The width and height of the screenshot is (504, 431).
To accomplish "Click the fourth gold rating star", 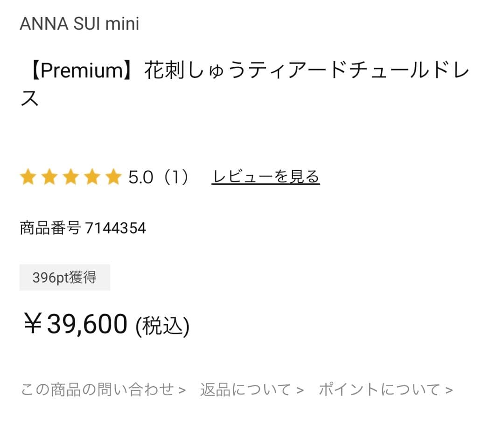I will click(x=92, y=177).
